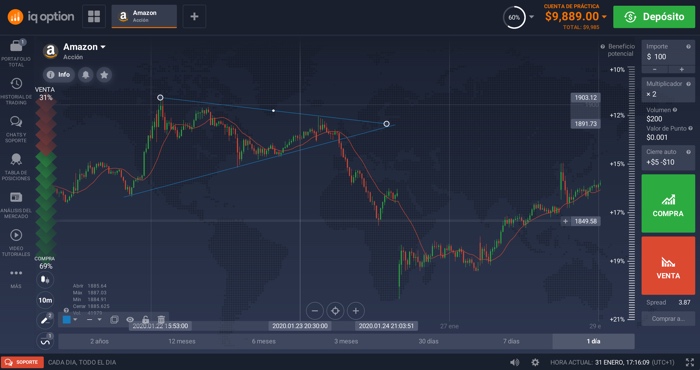The image size is (700, 370).
Task: Open the line color dropdown arrow
Action: 75,320
